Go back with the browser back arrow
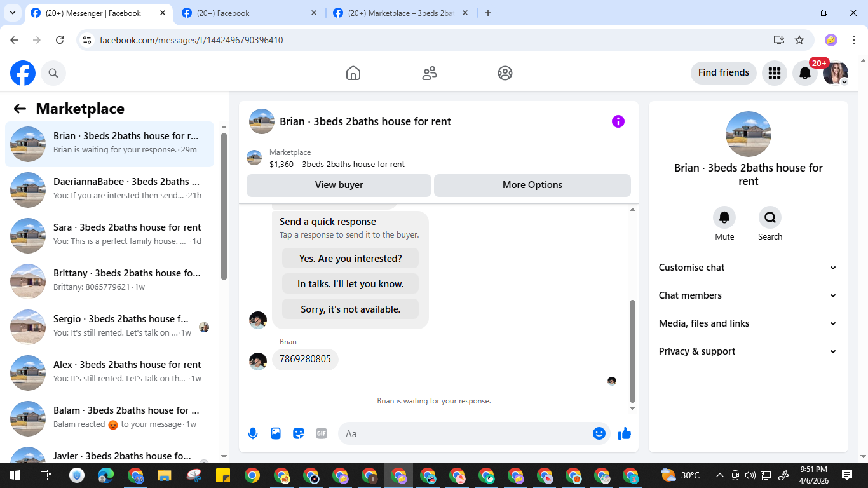The image size is (868, 488). click(x=14, y=40)
